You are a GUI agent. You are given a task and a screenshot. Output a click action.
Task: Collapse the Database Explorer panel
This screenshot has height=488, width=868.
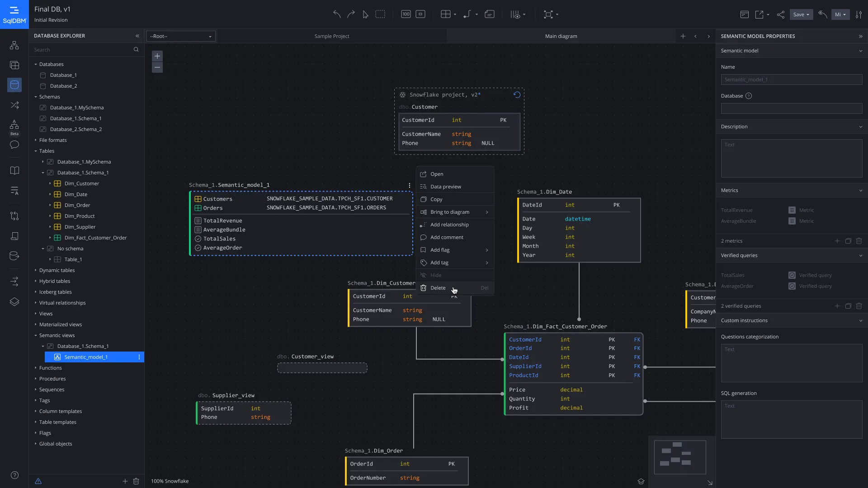[137, 36]
